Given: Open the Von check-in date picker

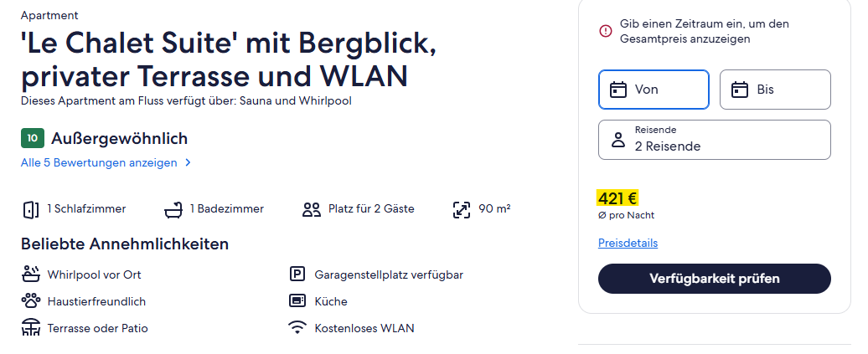Looking at the screenshot, I should (654, 90).
